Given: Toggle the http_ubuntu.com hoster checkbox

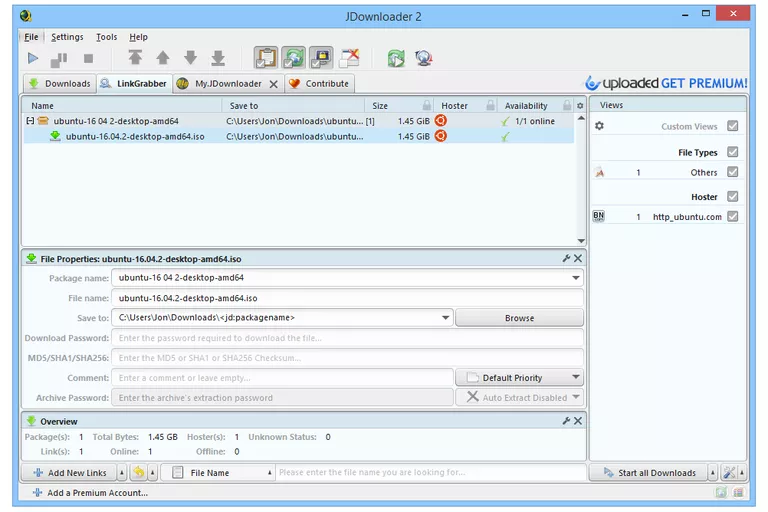Looking at the screenshot, I should click(732, 216).
